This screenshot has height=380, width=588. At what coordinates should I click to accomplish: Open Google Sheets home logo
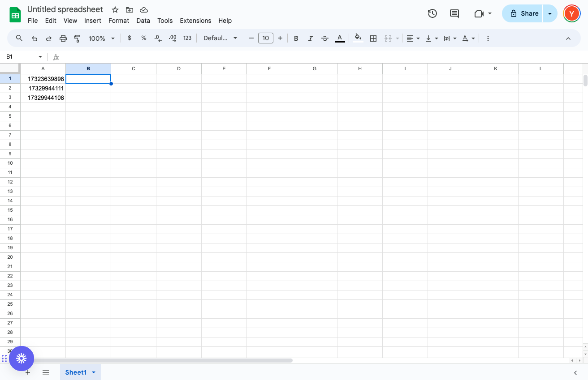15,15
